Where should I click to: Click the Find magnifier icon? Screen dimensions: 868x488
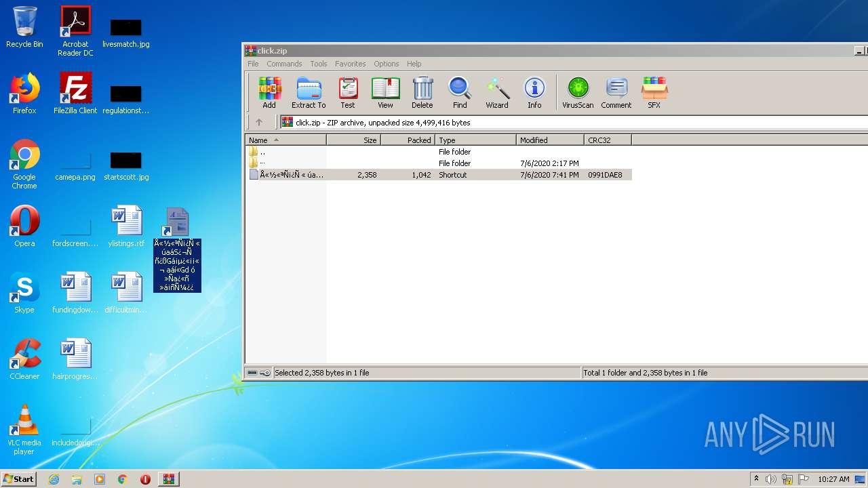[460, 93]
